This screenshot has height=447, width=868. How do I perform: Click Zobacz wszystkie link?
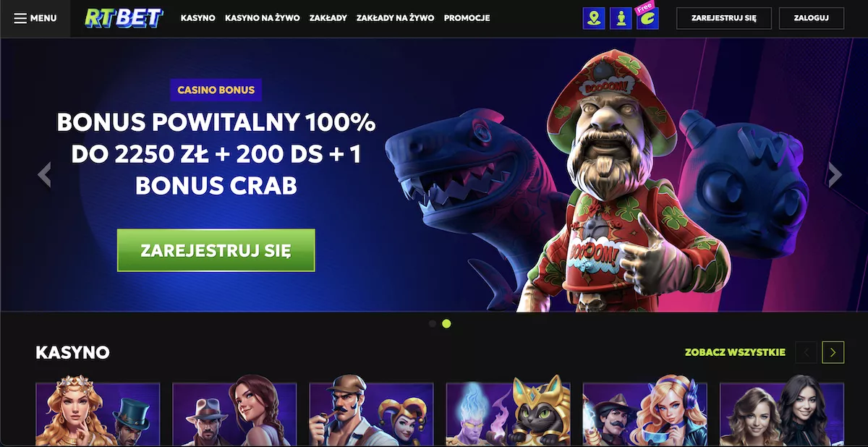(x=735, y=352)
